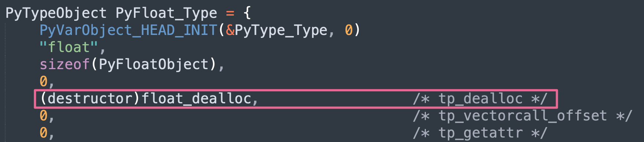Viewport: 644px width, 142px height.
Task: Click PyFloatObject inside sizeof
Action: [x=154, y=64]
